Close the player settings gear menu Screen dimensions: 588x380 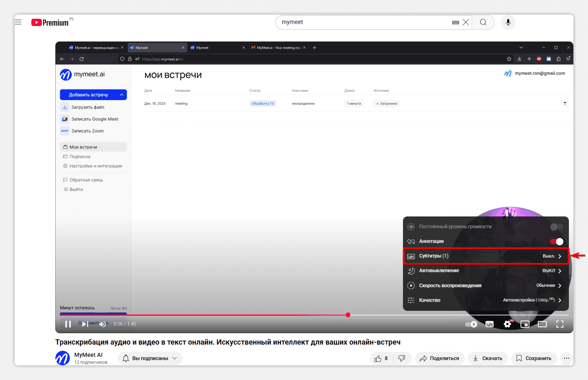[x=507, y=324]
